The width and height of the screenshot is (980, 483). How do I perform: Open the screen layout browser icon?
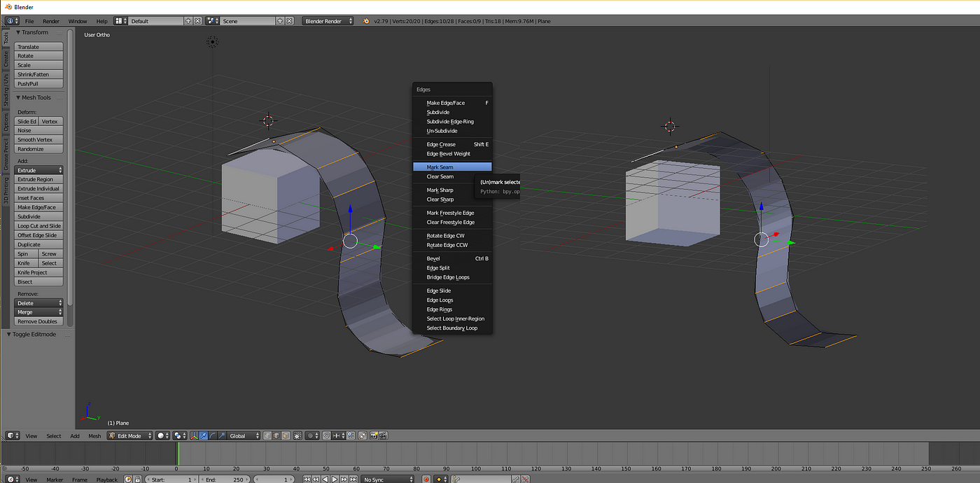(120, 21)
